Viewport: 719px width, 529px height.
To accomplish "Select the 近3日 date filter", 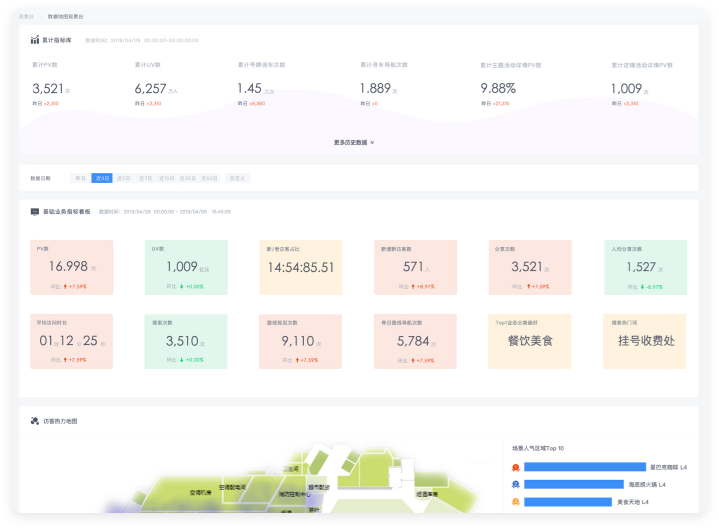I will click(102, 178).
